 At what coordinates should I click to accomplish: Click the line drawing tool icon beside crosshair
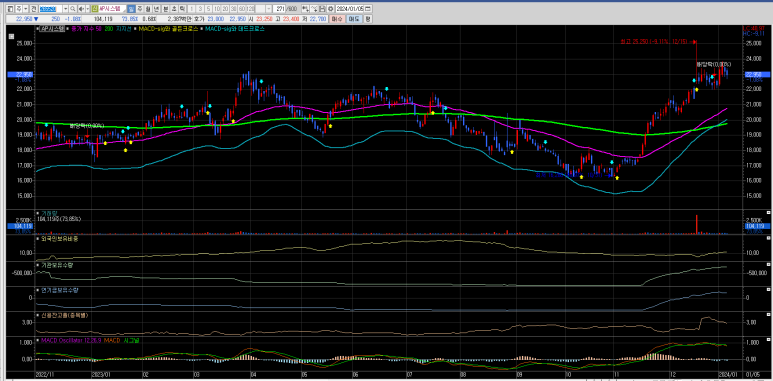tap(314, 9)
